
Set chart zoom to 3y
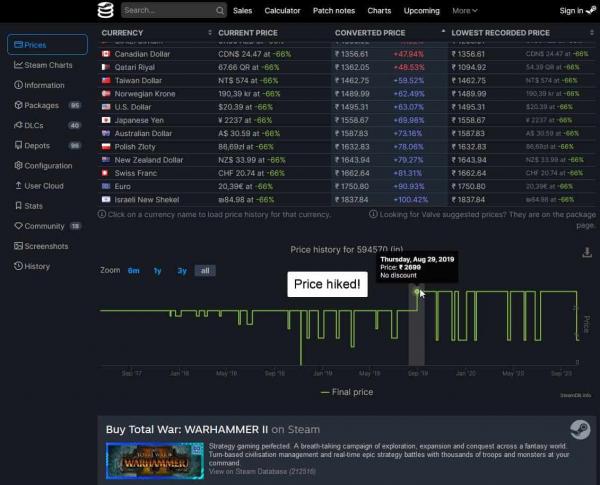tap(182, 271)
